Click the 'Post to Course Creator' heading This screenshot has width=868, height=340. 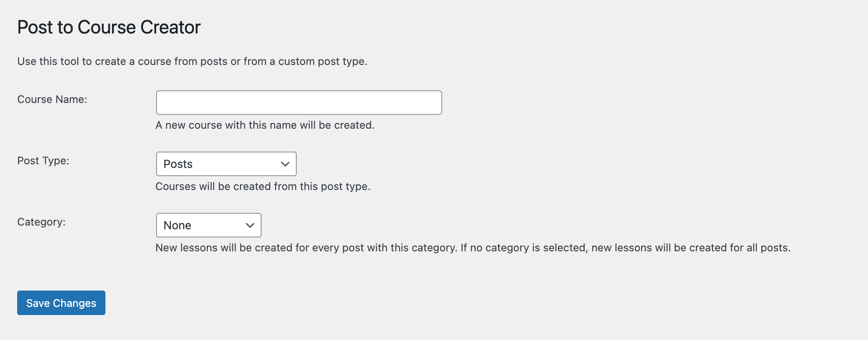tap(109, 27)
